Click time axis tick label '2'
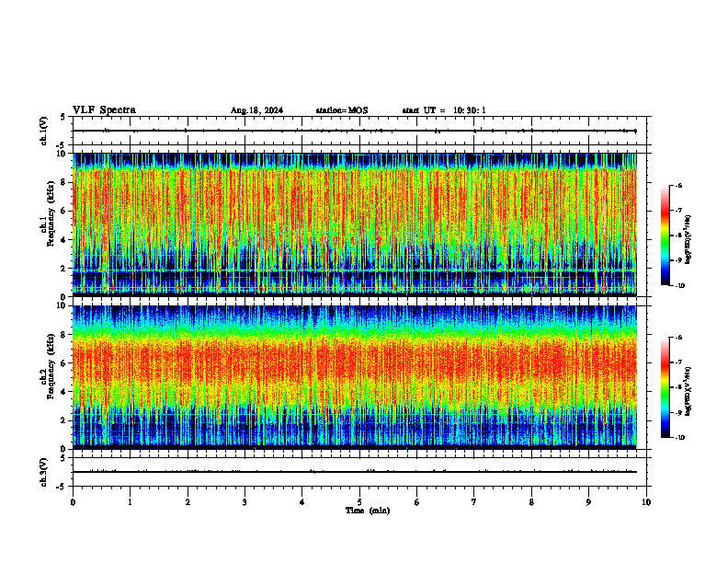The image size is (728, 563). 188,502
